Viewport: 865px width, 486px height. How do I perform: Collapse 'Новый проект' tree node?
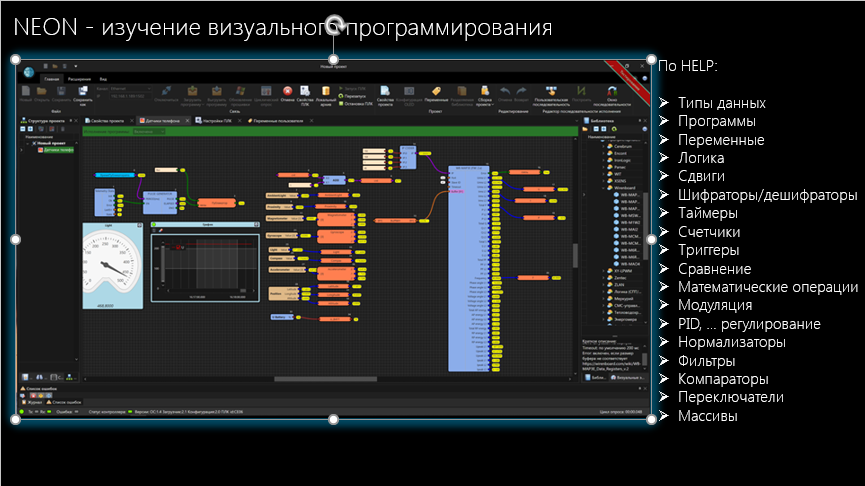click(26, 143)
